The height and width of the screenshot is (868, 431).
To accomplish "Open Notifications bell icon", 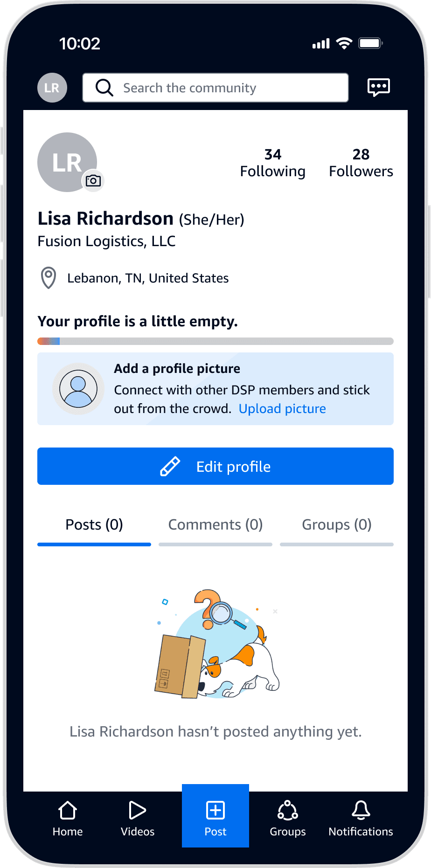I will pos(361,810).
